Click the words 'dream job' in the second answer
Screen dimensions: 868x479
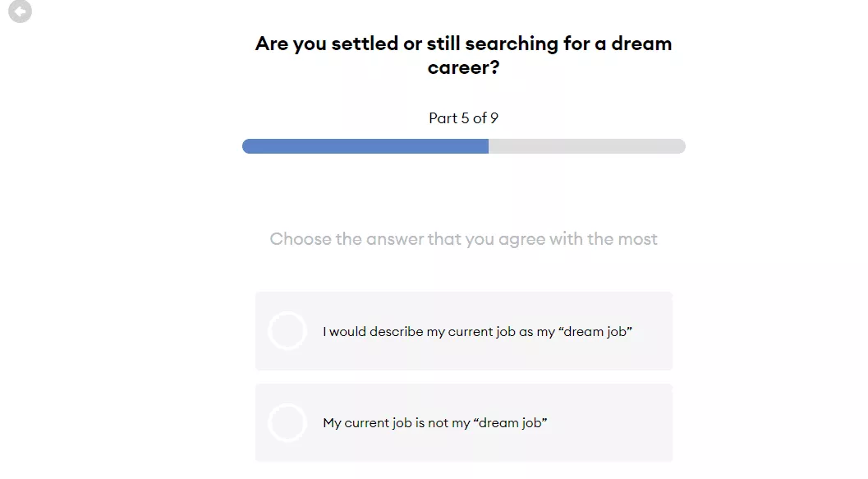pos(511,422)
